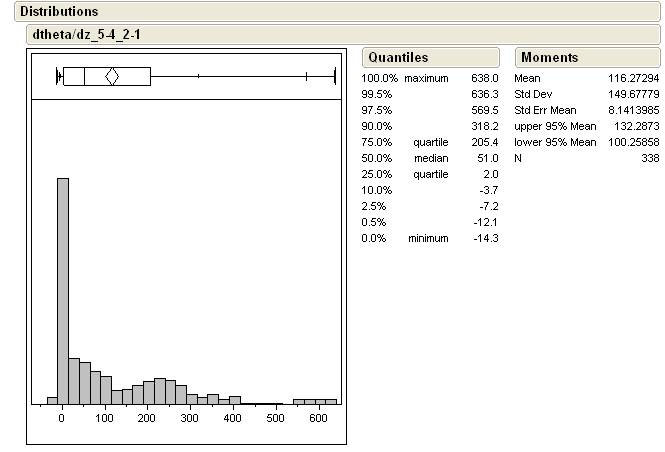
Task: Click the minimum value -14.3
Action: tap(486, 238)
